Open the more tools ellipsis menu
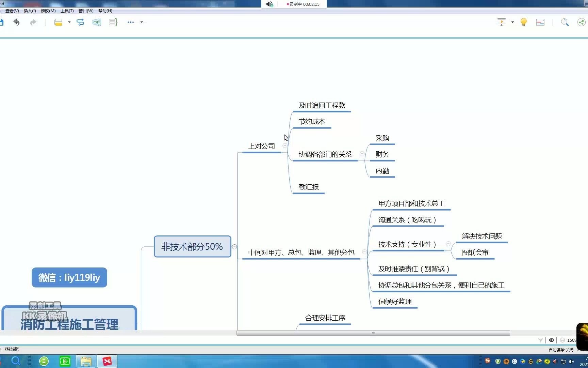The image size is (588, 368). tap(131, 22)
